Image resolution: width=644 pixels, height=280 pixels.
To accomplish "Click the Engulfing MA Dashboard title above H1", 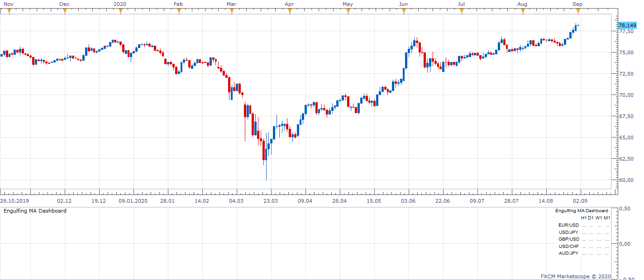I will pyautogui.click(x=582, y=211).
